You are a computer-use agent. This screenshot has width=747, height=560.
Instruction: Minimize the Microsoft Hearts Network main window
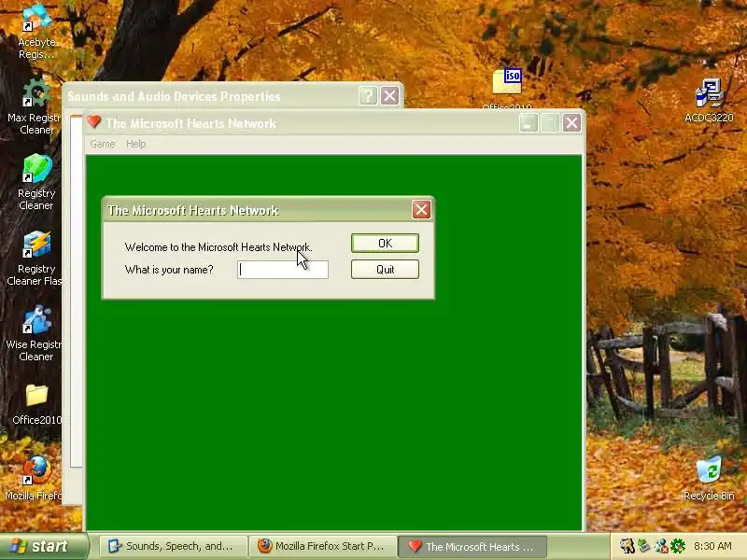[x=529, y=123]
